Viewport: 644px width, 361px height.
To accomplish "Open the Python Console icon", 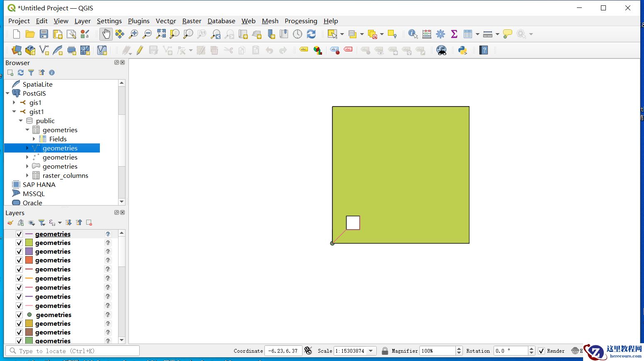I will (462, 50).
